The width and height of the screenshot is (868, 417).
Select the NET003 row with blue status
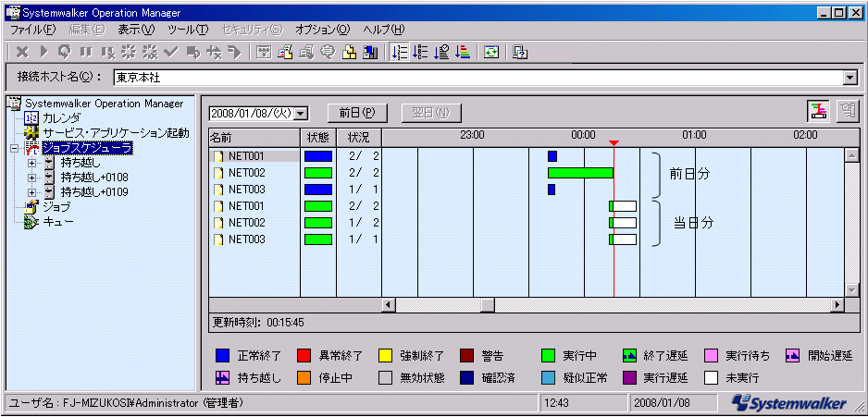[x=295, y=190]
